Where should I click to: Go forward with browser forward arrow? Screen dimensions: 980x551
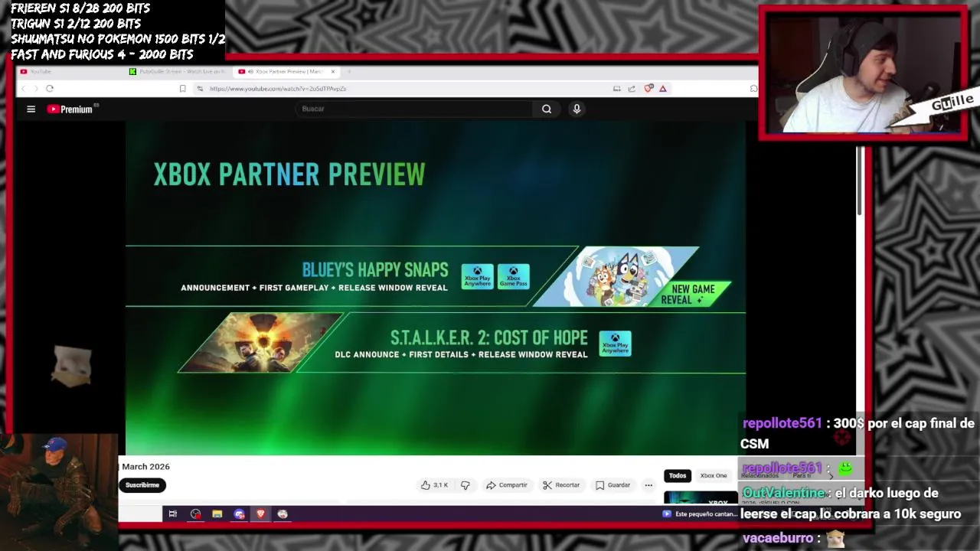pos(34,89)
